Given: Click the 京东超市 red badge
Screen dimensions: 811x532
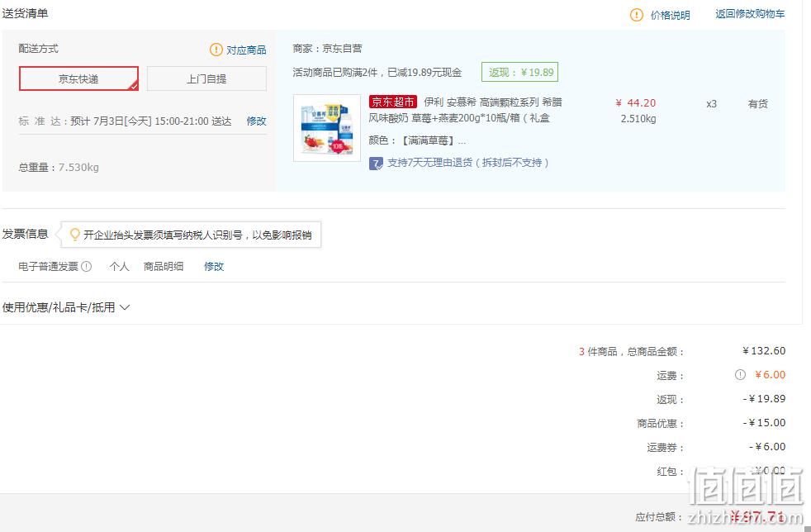Looking at the screenshot, I should click(393, 102).
